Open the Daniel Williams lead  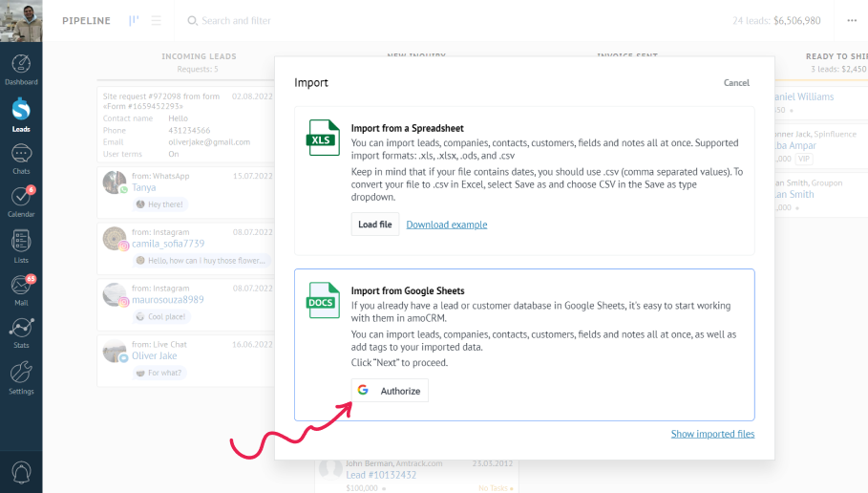804,96
